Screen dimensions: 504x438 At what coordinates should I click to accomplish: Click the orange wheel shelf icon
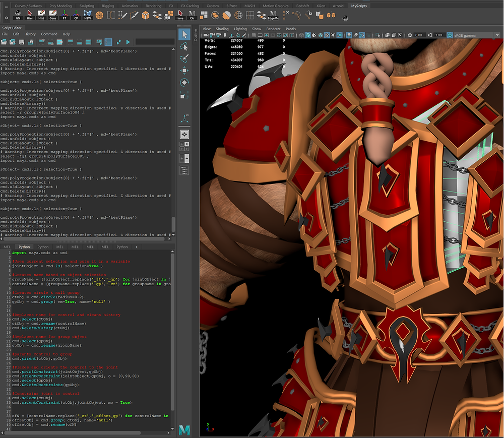pos(99,15)
